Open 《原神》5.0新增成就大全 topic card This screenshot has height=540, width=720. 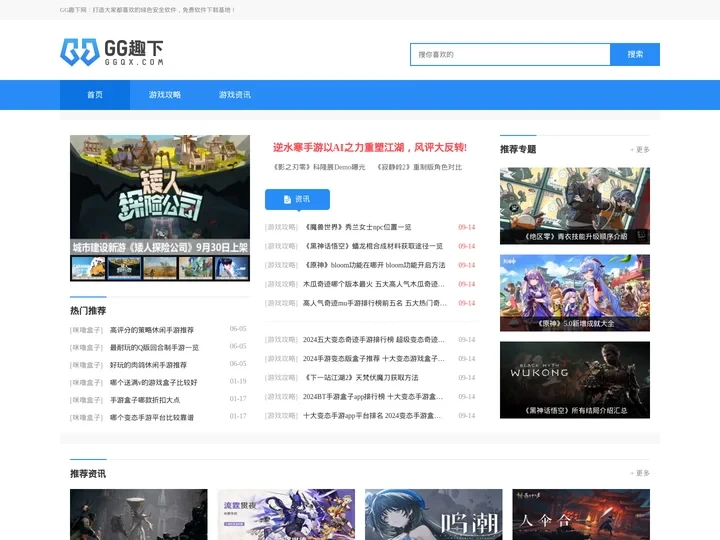[575, 293]
